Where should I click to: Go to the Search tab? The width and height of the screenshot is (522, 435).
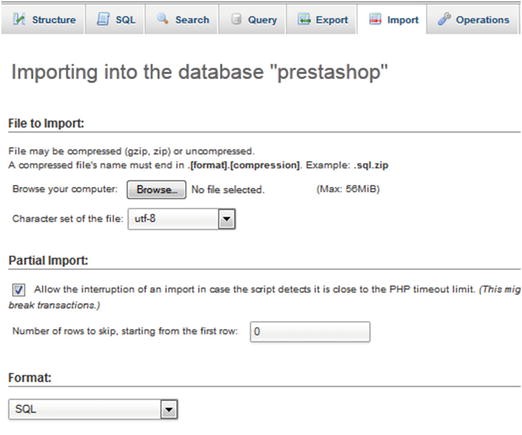pos(182,19)
